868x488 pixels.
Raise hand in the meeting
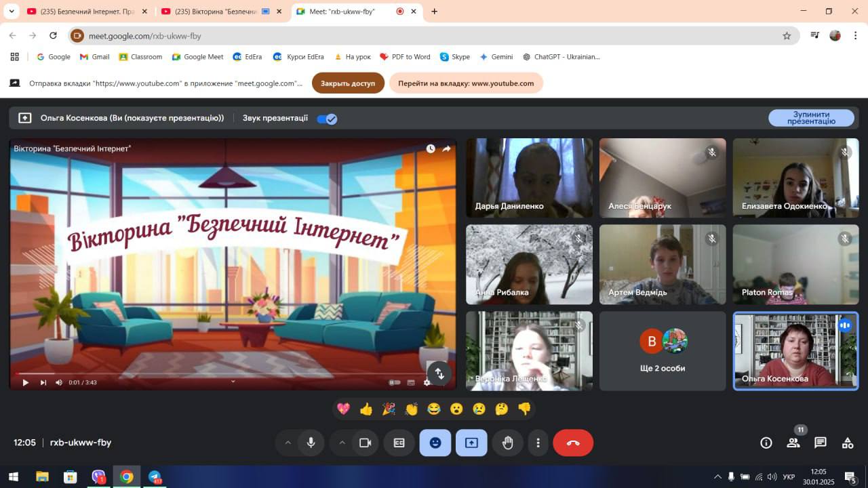point(507,443)
